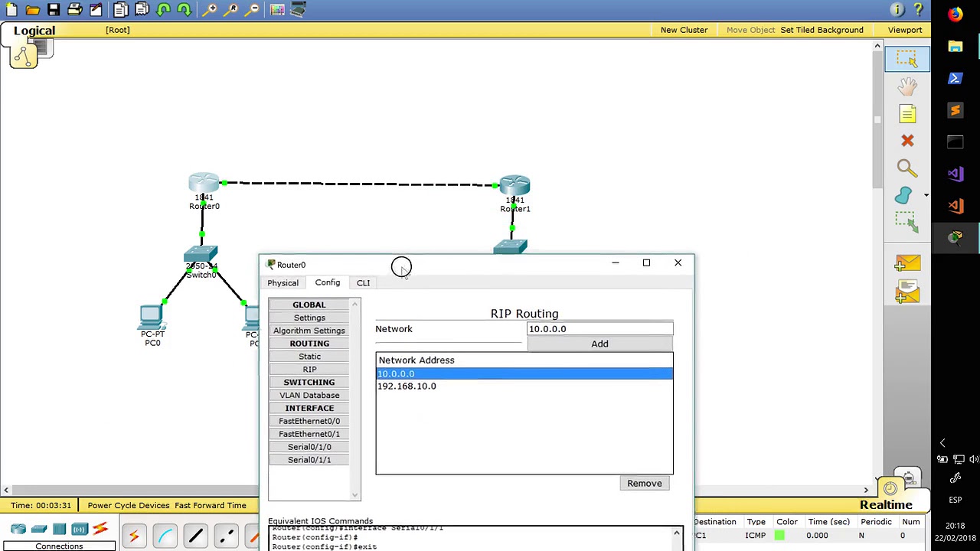Click the Router0 device on canvas

[204, 184]
